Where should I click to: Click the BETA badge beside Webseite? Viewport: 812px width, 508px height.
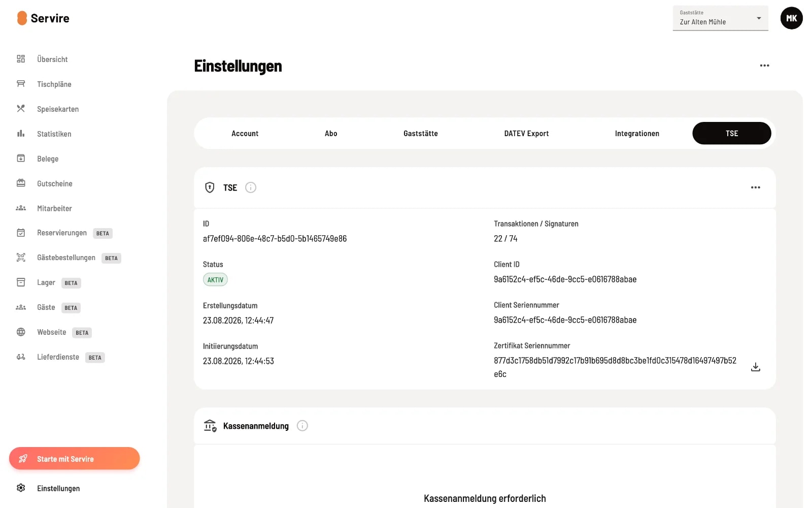point(82,333)
